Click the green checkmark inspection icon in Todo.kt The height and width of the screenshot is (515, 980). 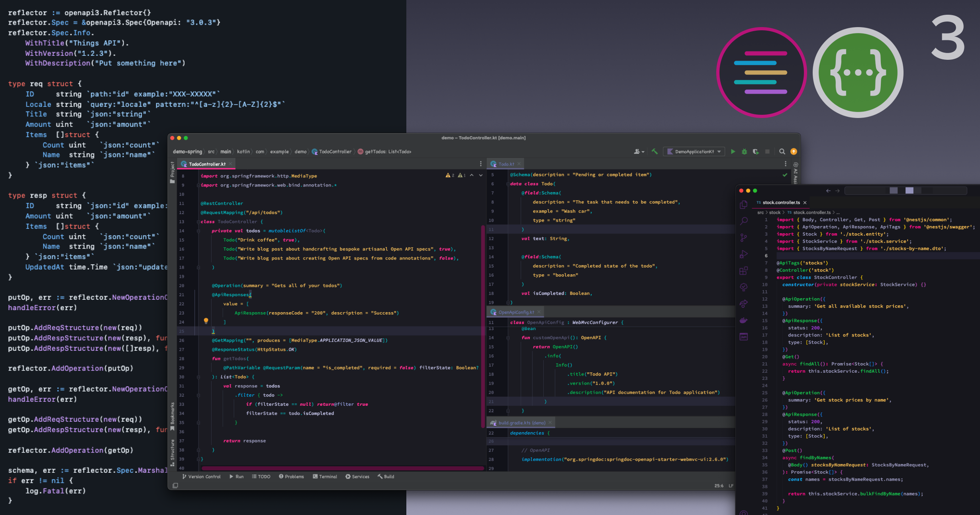(785, 175)
